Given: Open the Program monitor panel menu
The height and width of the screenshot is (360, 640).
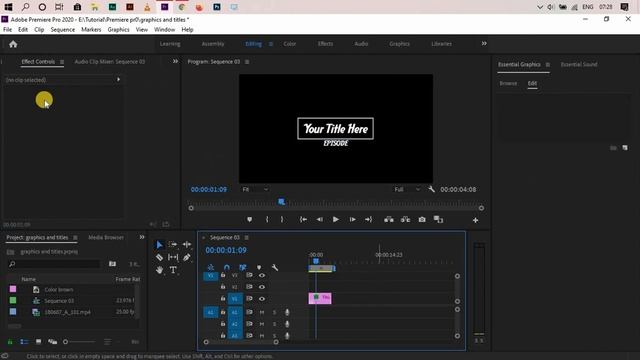Looking at the screenshot, I should point(247,62).
